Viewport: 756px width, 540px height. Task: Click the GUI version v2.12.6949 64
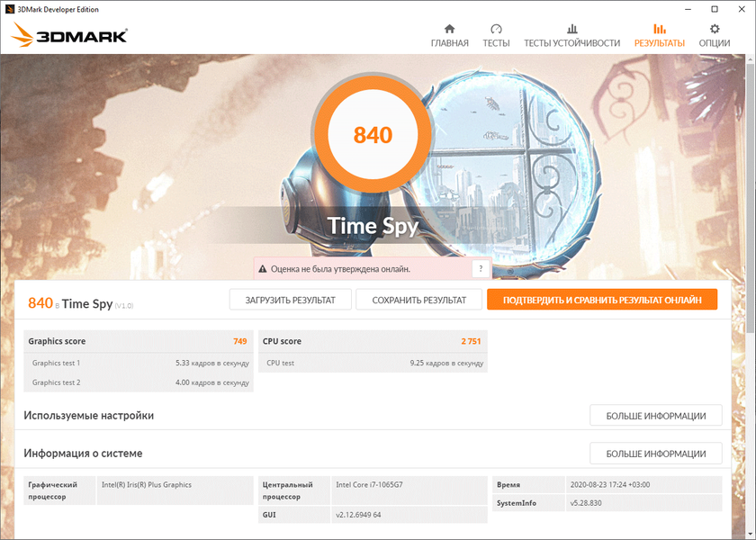tap(358, 515)
